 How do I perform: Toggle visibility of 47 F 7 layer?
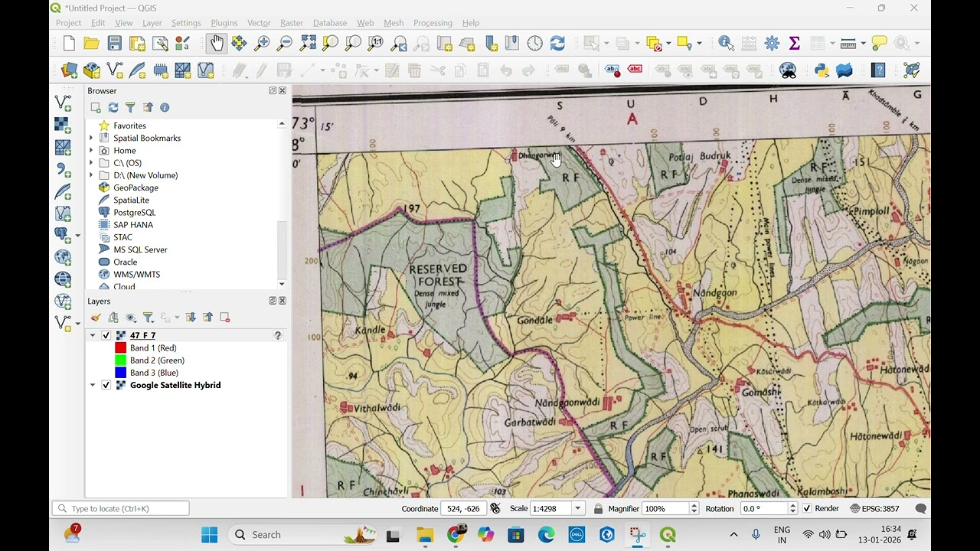[x=106, y=335]
